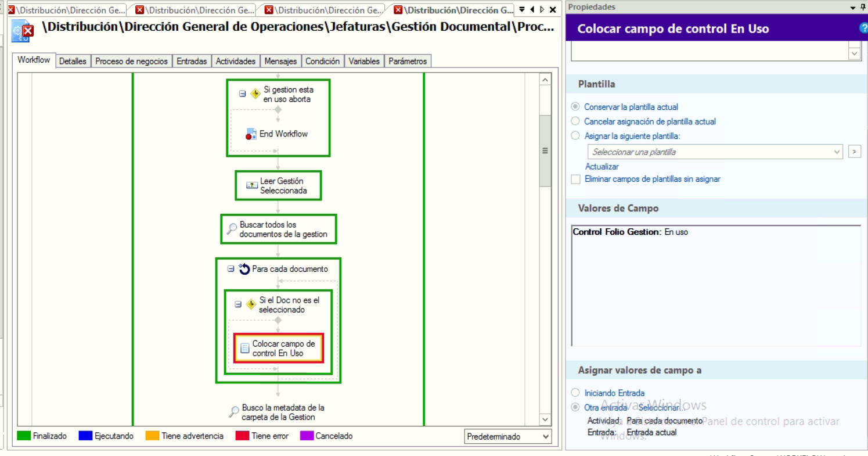Click the 'Control Folio Gestion: En uso' field value
The width and height of the screenshot is (868, 456).
coord(630,232)
